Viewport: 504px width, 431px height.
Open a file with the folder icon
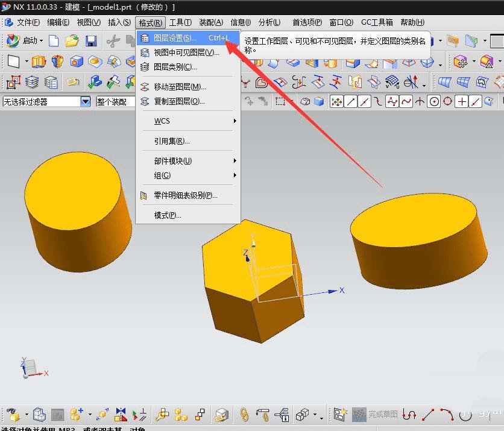pyautogui.click(x=72, y=41)
